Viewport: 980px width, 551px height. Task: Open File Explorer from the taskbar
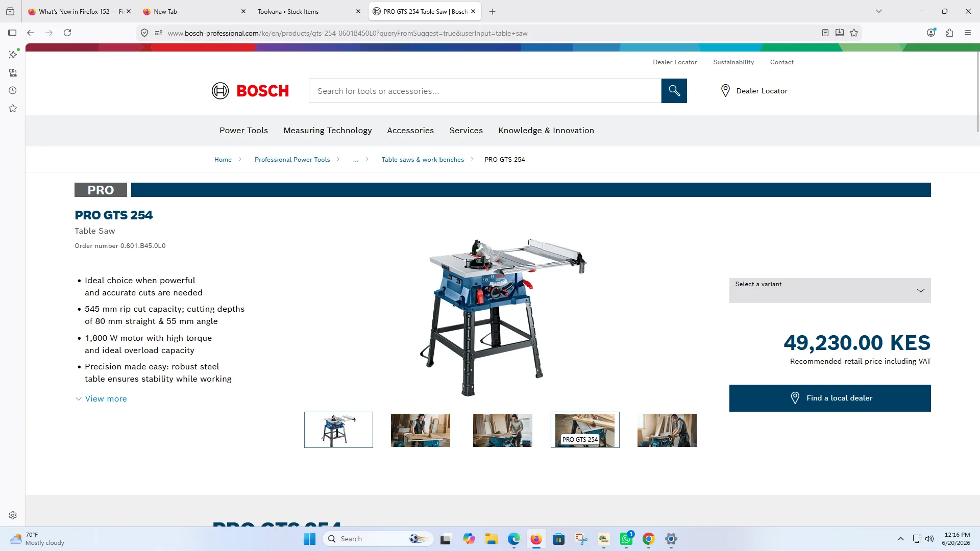[491, 539]
